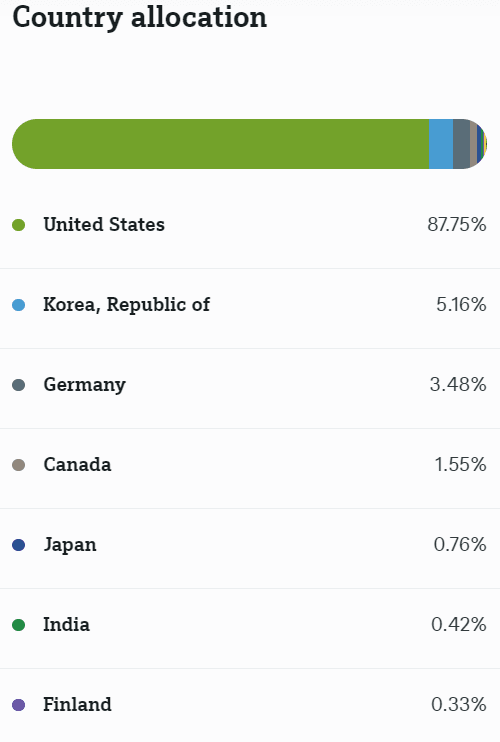The image size is (500, 742).
Task: Select the light blue Korea bar segment
Action: tap(441, 144)
